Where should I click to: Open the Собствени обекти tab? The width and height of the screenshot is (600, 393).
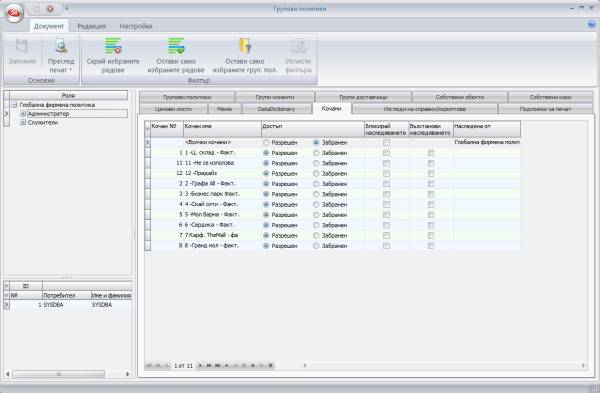tap(460, 97)
